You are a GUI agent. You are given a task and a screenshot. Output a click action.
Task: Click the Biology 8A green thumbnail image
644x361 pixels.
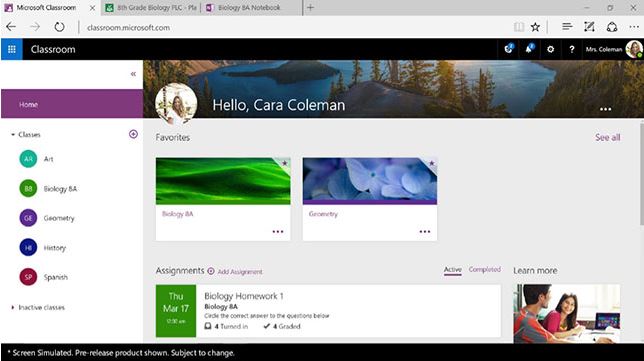(x=223, y=181)
